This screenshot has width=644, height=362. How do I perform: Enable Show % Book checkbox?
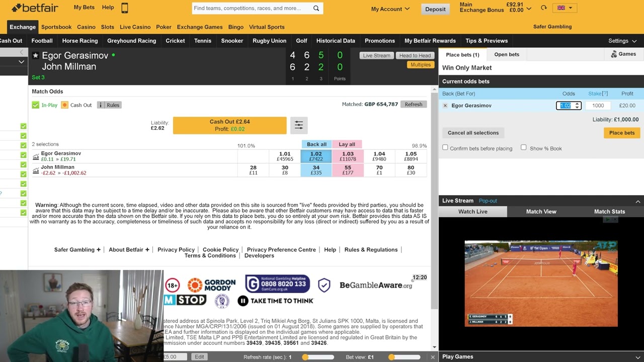[523, 147]
